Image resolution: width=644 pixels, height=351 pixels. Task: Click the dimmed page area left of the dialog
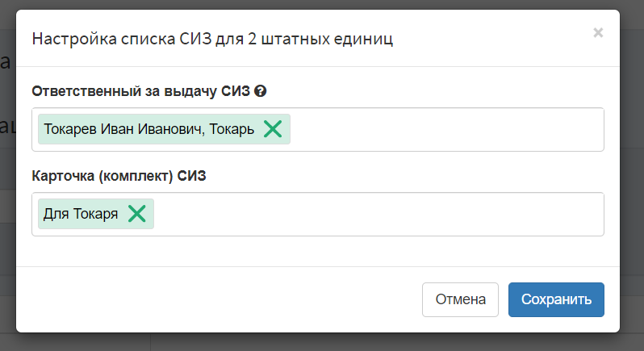[x=7, y=177]
